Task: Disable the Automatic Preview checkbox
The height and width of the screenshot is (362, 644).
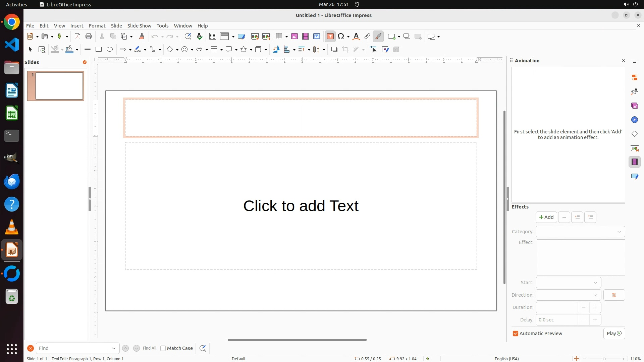Action: click(x=516, y=334)
